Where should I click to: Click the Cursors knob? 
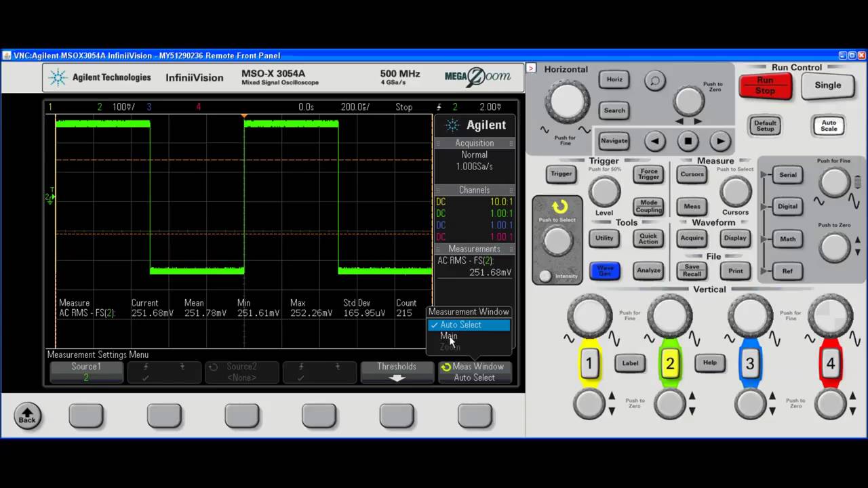coord(736,192)
